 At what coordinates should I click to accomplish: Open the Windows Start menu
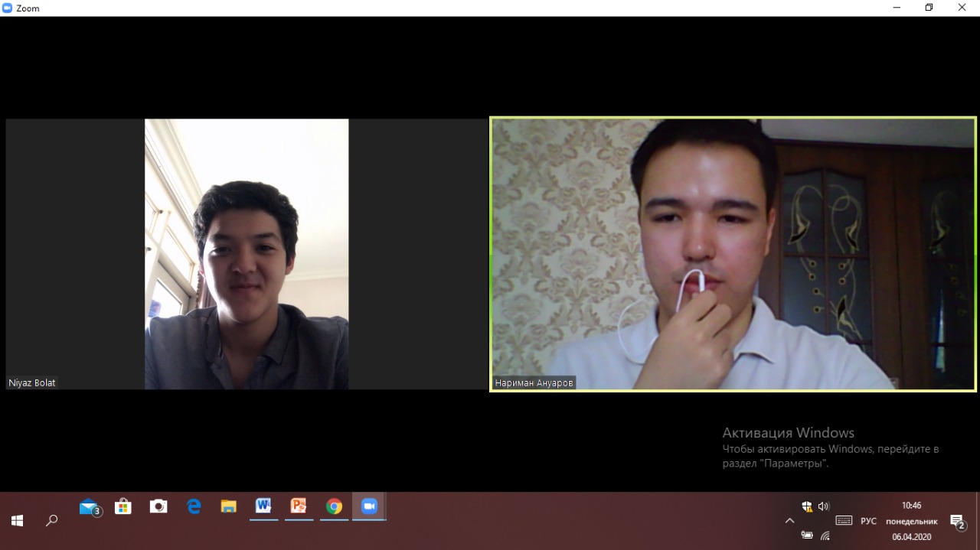pos(17,521)
